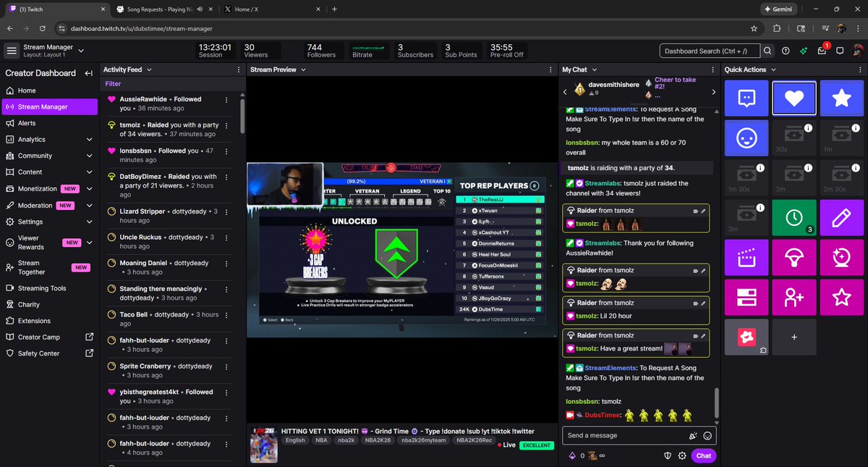Open chat settings with the gear icon
This screenshot has height=467, width=868.
pyautogui.click(x=682, y=455)
